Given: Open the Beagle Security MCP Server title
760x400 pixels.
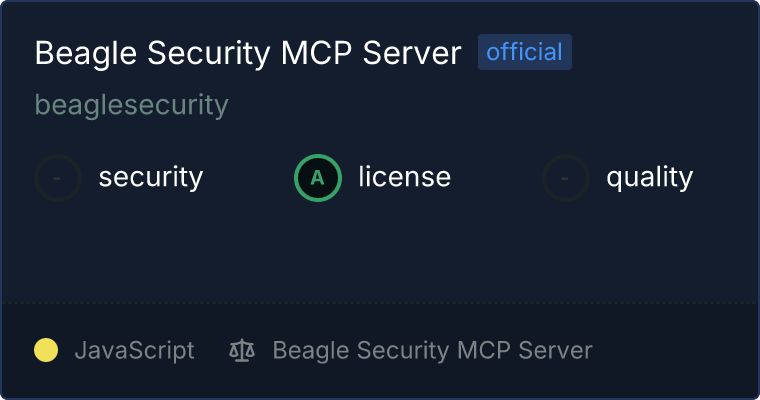Looking at the screenshot, I should [248, 54].
